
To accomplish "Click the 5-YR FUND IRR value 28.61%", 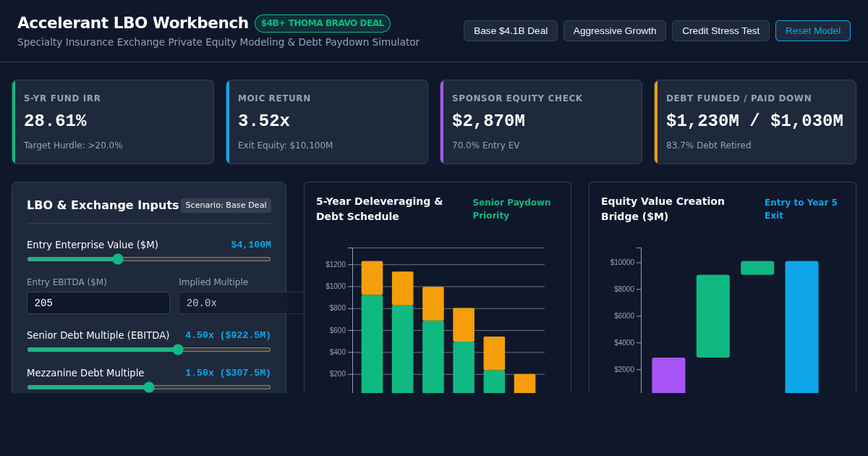I will (x=55, y=121).
